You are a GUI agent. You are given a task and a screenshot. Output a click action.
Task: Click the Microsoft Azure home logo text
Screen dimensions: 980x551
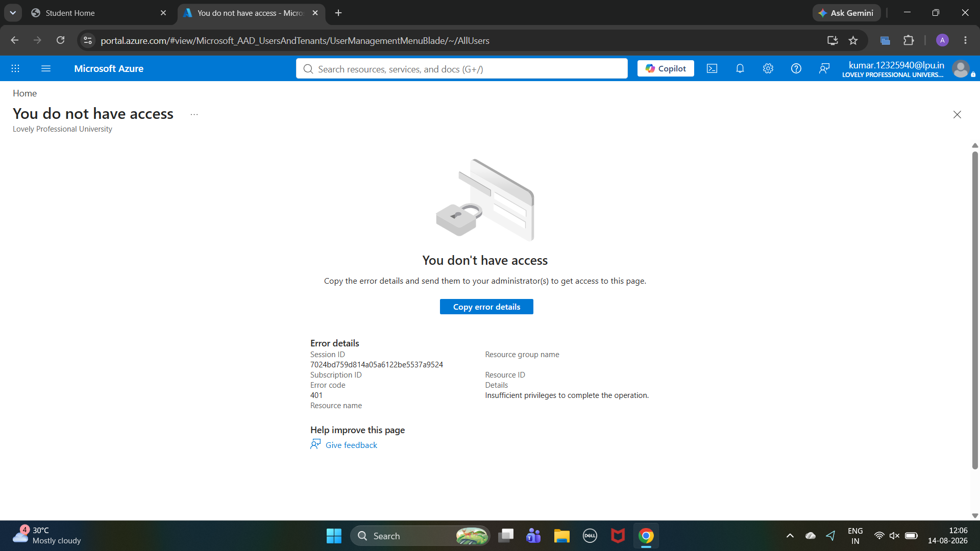coord(109,68)
